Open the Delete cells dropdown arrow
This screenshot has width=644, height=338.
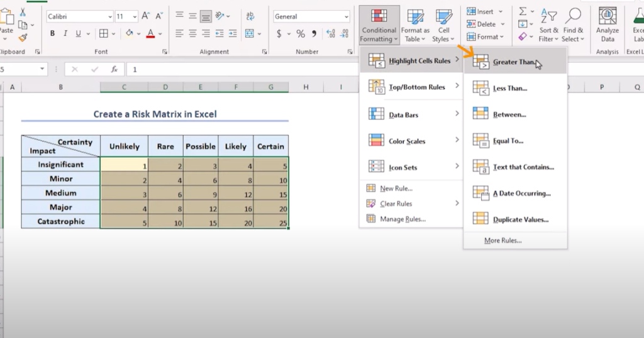(x=502, y=25)
